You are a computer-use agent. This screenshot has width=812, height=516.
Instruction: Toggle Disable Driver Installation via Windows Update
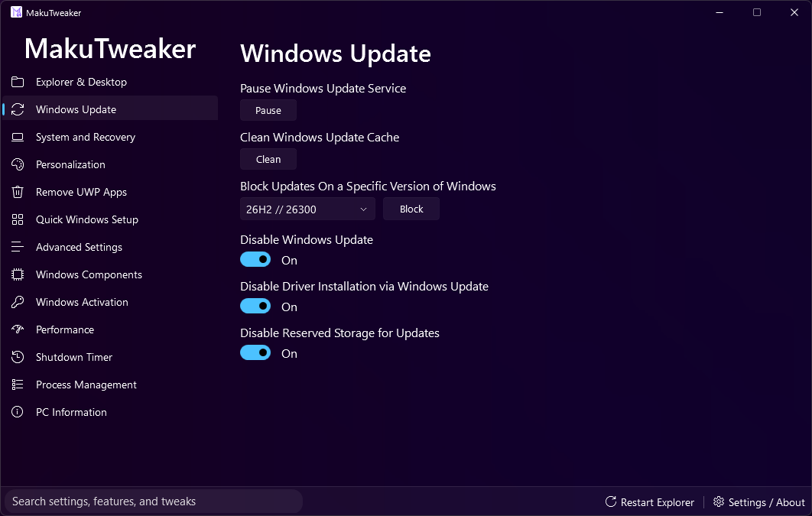[x=255, y=306]
